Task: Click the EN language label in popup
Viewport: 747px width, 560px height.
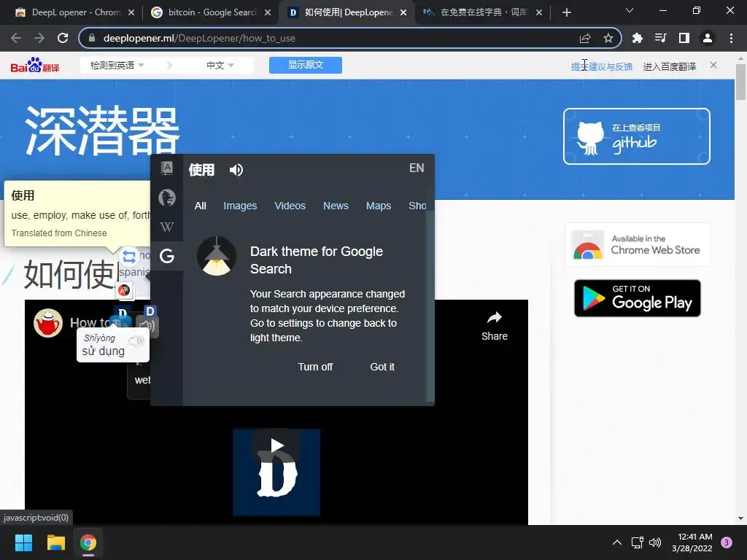Action: [x=417, y=168]
